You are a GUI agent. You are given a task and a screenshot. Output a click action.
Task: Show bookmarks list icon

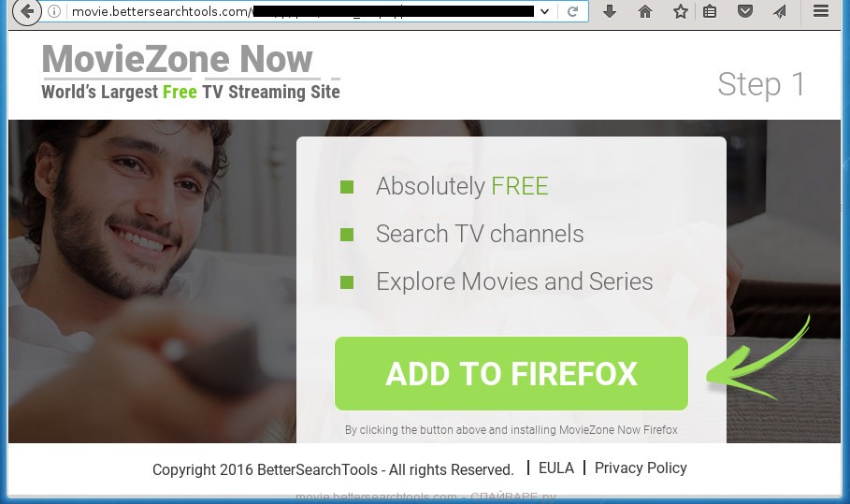(710, 11)
